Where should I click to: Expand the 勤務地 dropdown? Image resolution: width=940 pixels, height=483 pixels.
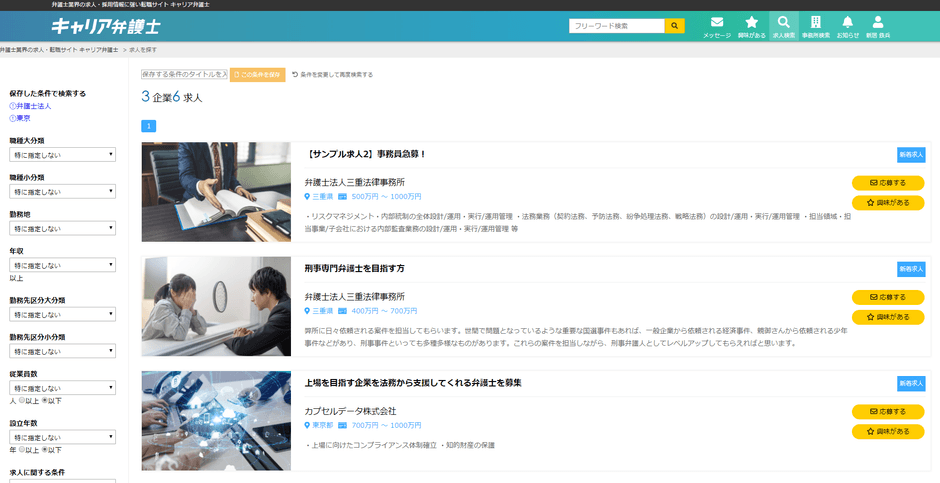[62, 228]
